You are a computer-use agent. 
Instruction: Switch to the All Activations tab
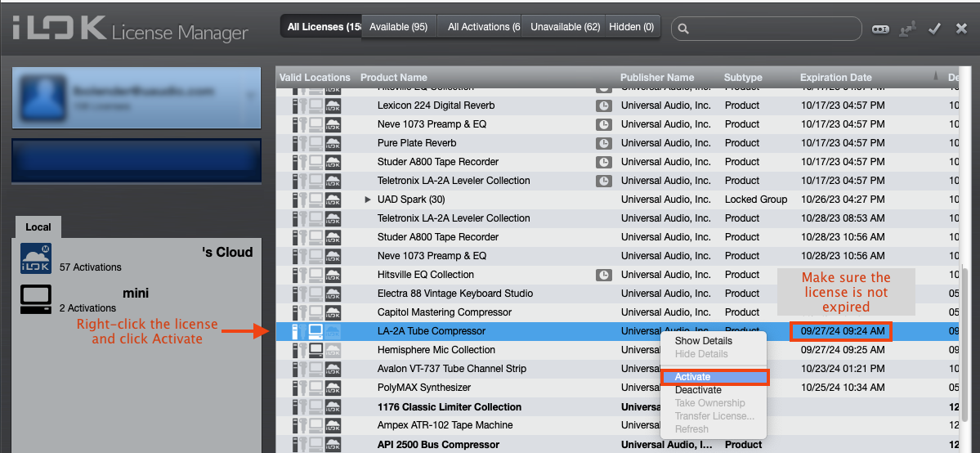pyautogui.click(x=480, y=27)
